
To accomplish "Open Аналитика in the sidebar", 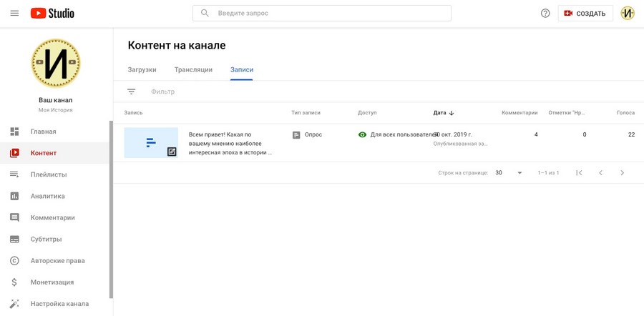I will pos(47,196).
